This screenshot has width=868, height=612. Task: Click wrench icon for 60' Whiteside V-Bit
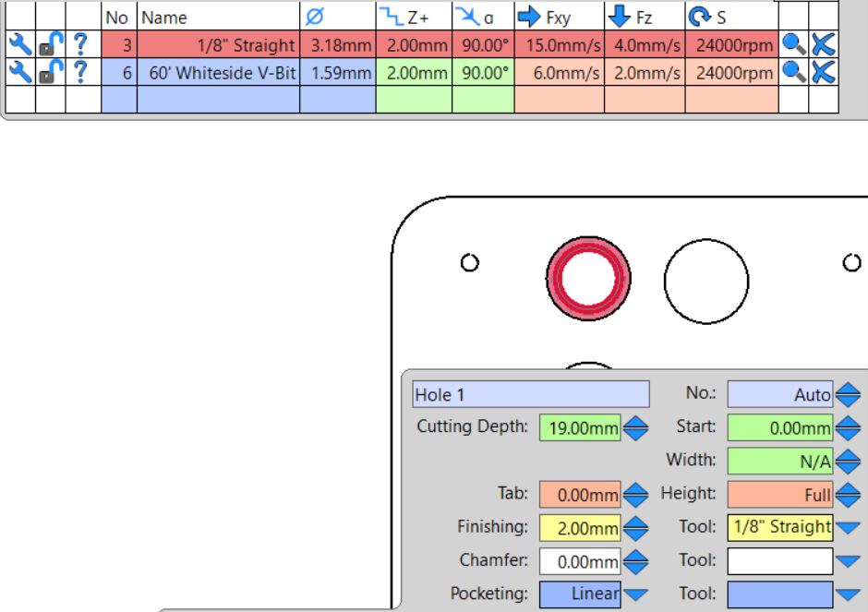pos(20,72)
